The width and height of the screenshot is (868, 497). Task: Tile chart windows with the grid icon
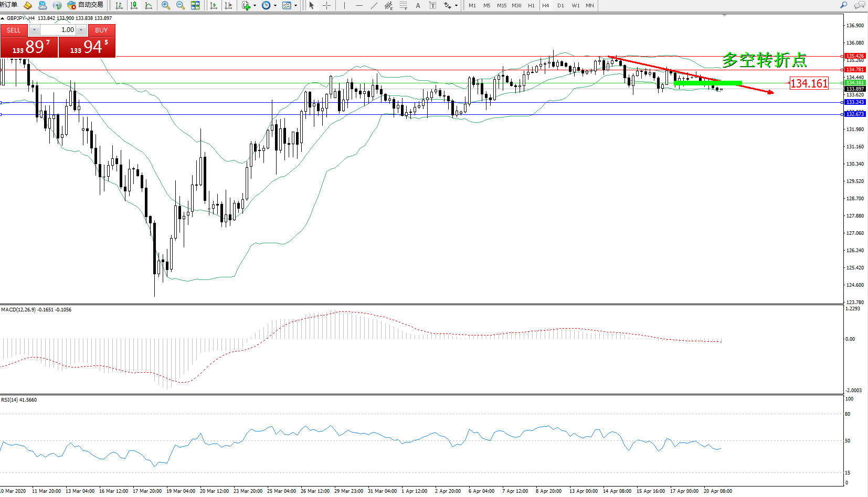tap(195, 5)
